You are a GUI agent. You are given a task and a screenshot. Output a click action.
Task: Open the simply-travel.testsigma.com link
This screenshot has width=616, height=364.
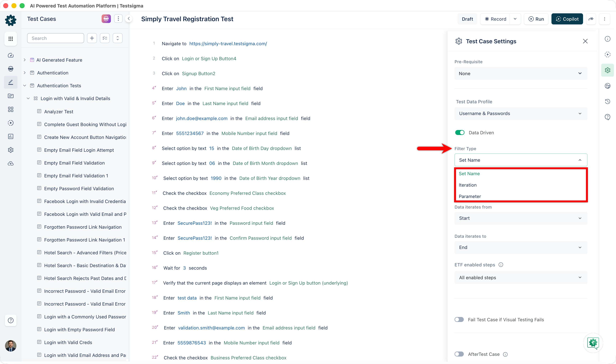click(x=228, y=44)
